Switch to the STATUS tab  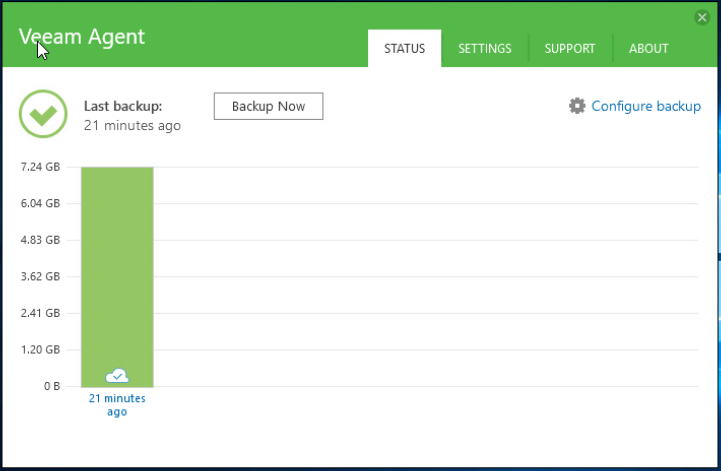coord(405,48)
